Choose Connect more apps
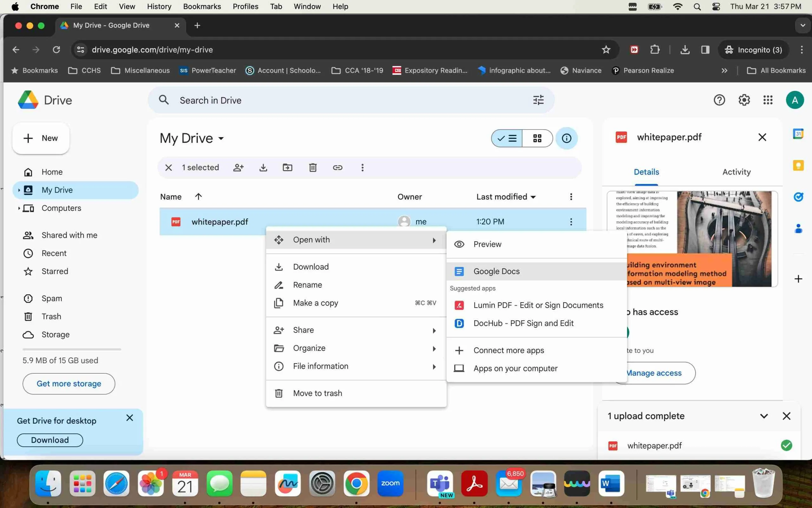Viewport: 812px width, 508px height. [x=537, y=351]
